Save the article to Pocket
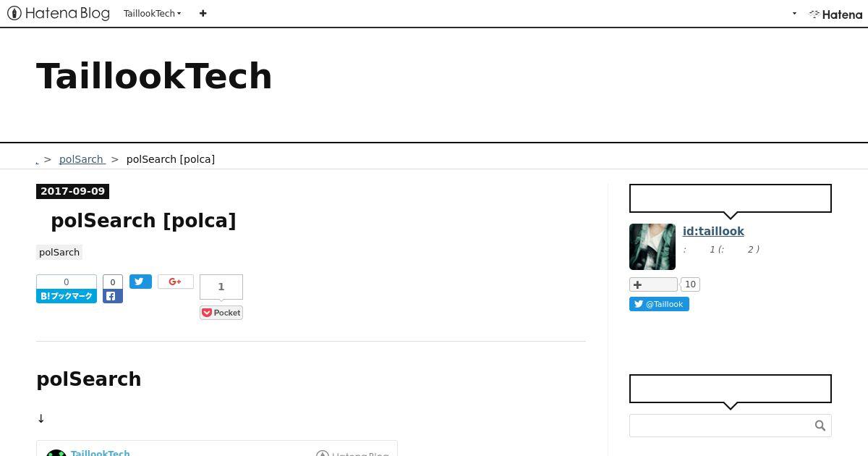Screen dimensions: 868x456 pyautogui.click(x=221, y=313)
